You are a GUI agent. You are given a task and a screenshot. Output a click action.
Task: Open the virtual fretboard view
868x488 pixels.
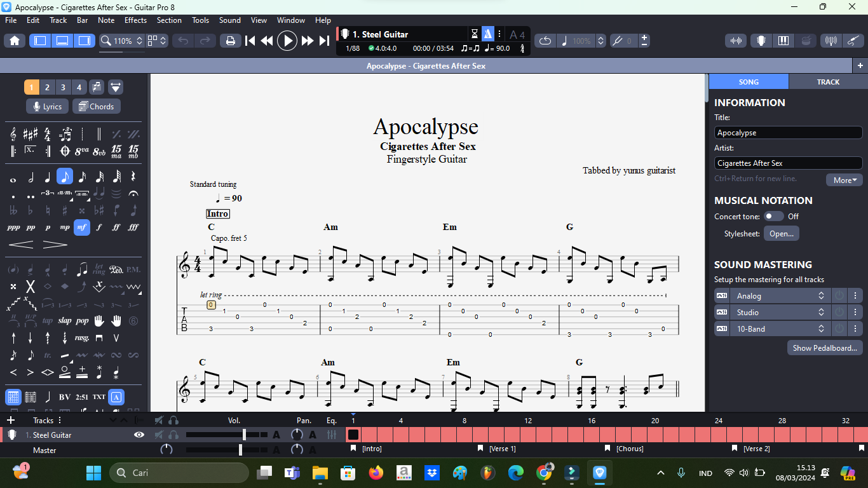coord(761,41)
